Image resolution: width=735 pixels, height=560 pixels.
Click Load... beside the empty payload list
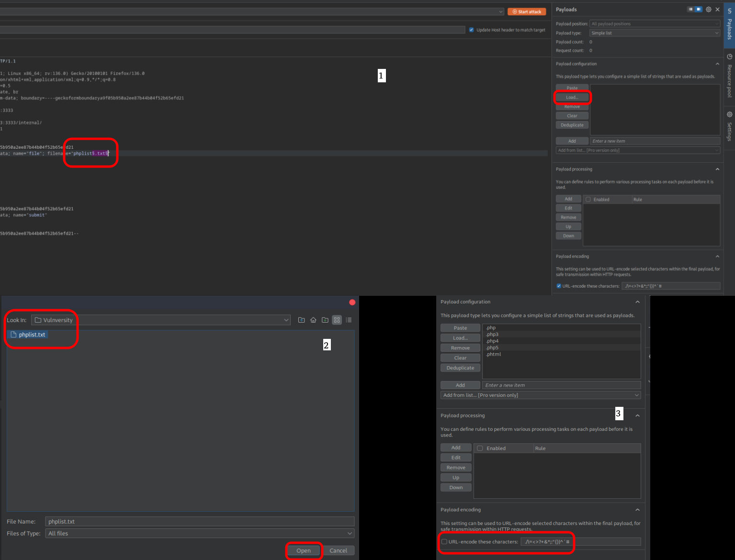pyautogui.click(x=572, y=97)
